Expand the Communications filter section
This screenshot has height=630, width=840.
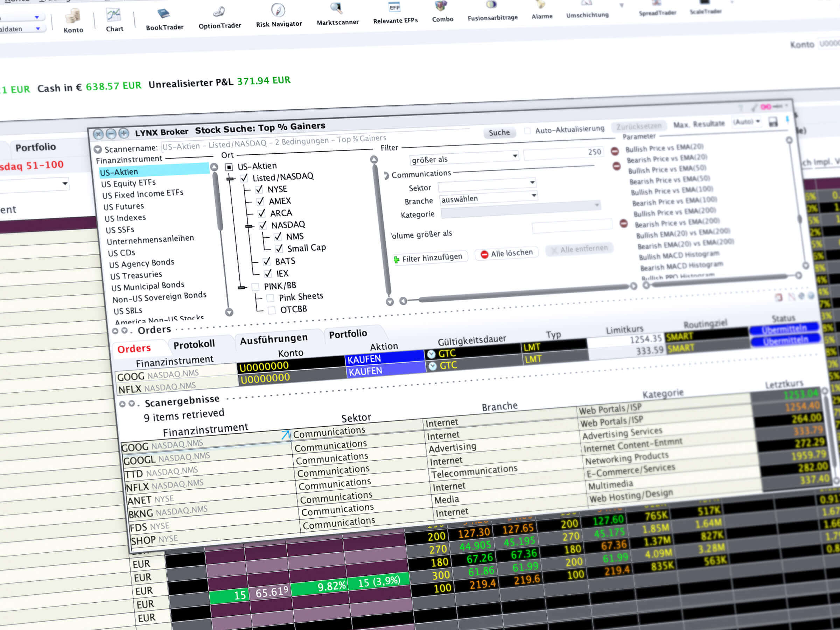[387, 175]
